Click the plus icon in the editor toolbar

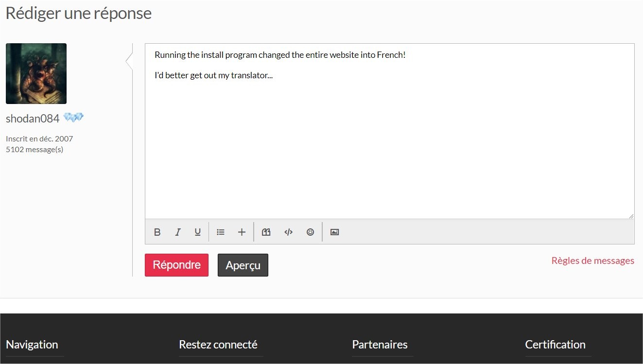point(242,232)
